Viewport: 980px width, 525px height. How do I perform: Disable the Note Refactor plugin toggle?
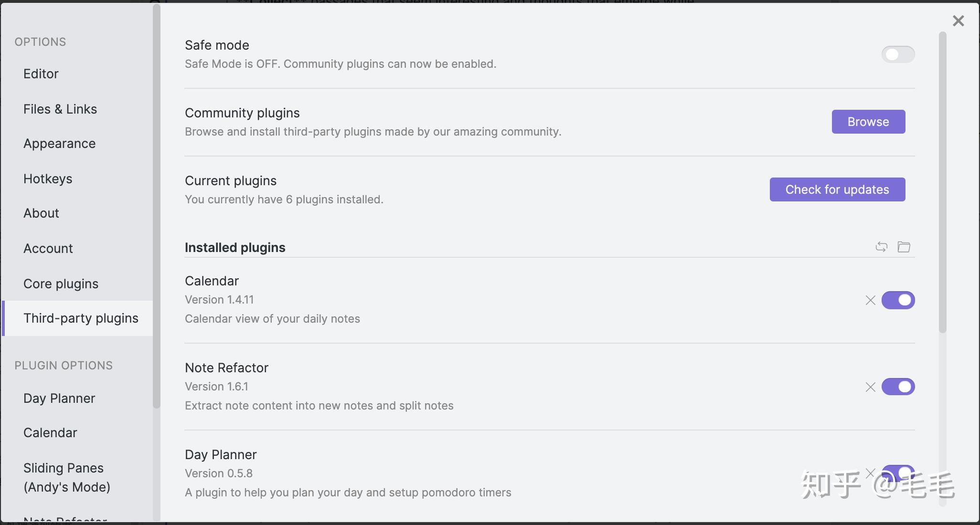[x=898, y=387]
